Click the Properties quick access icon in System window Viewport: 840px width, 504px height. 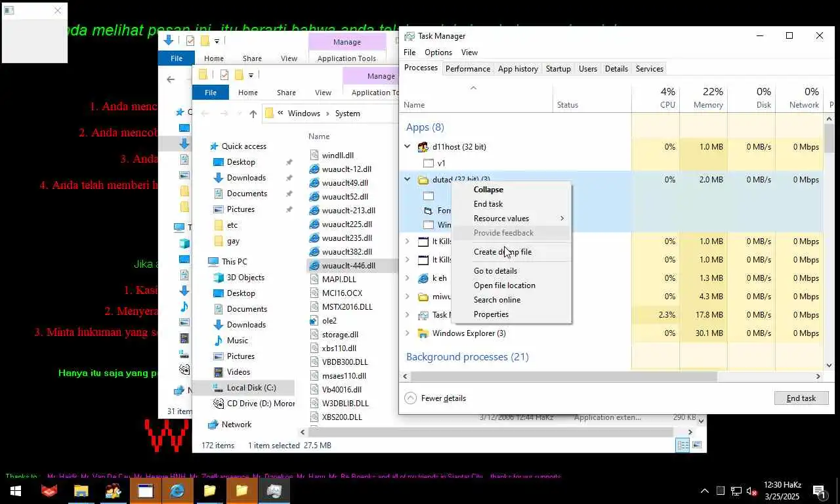tap(224, 75)
